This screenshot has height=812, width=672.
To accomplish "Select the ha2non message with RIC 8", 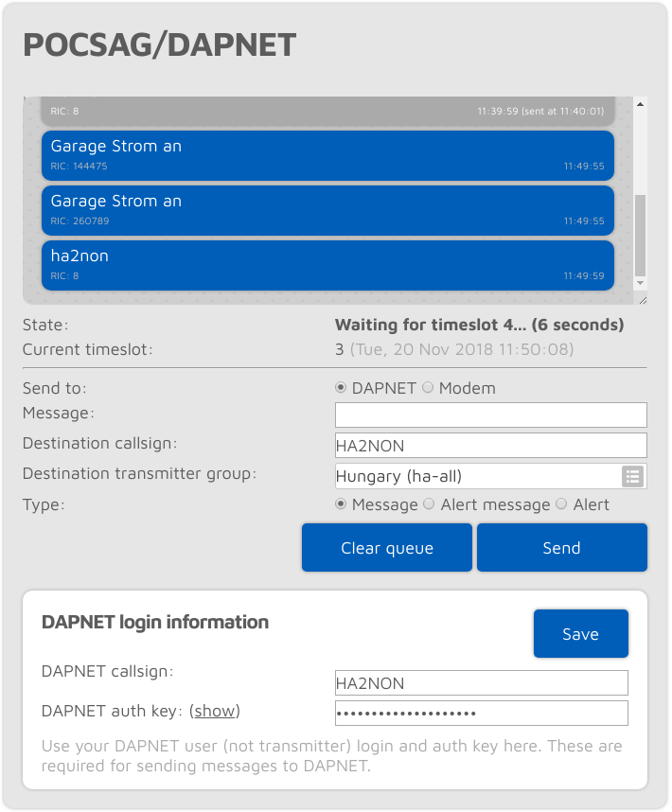I will tap(327, 265).
